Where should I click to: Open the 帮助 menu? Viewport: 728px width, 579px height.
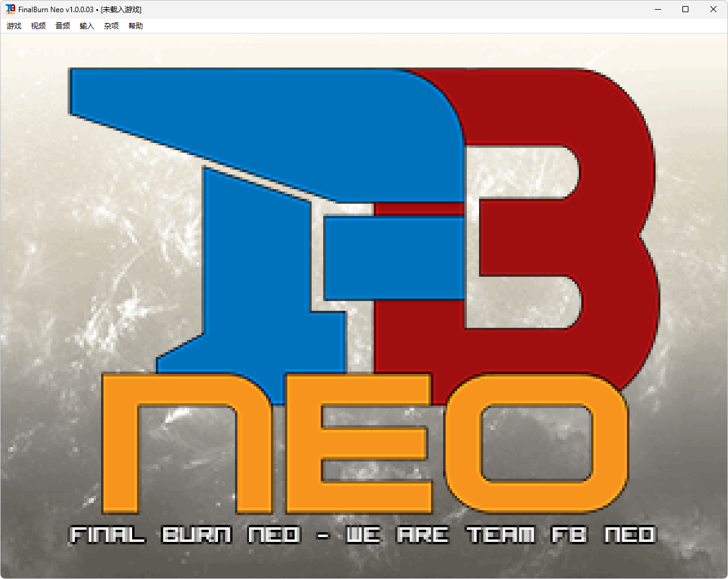point(135,26)
